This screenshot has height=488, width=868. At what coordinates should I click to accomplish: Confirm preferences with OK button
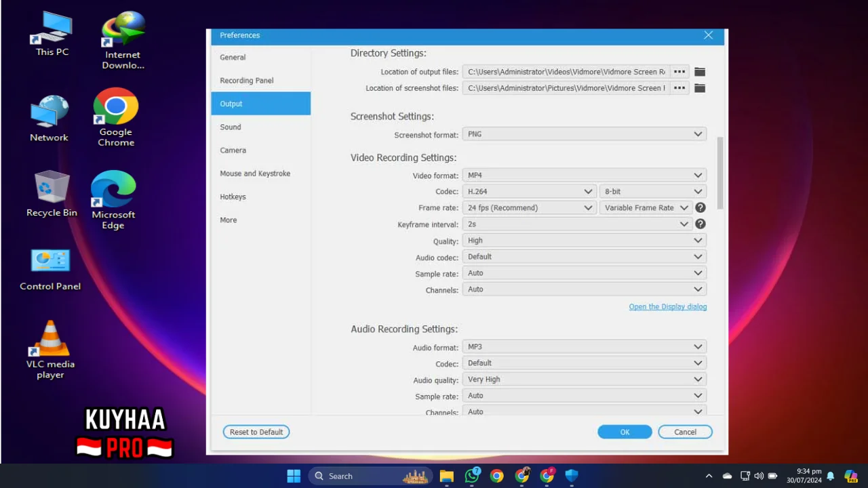[x=625, y=432]
